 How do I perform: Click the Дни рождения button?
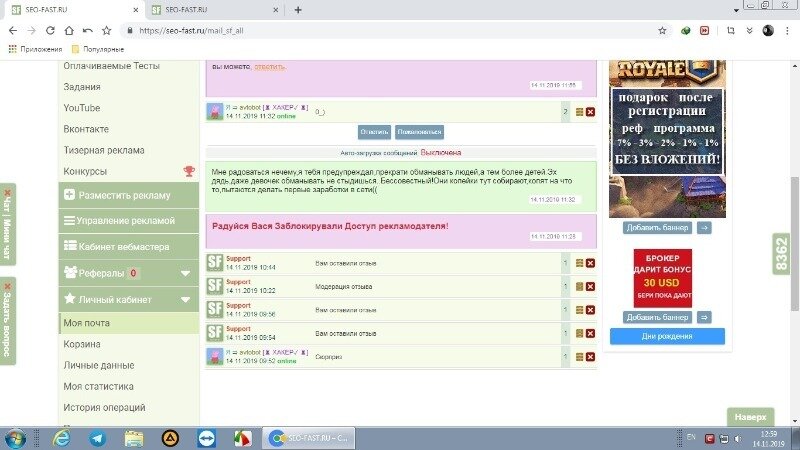(667, 336)
